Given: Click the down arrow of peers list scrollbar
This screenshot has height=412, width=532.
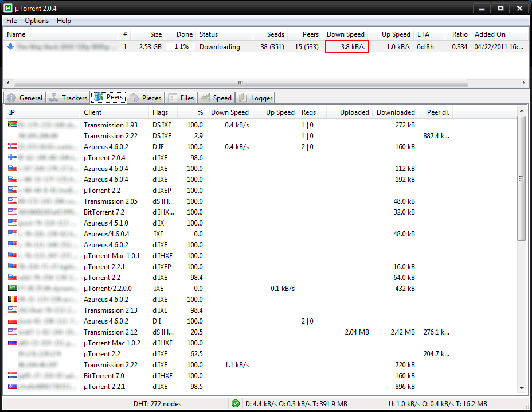Looking at the screenshot, I should point(522,388).
